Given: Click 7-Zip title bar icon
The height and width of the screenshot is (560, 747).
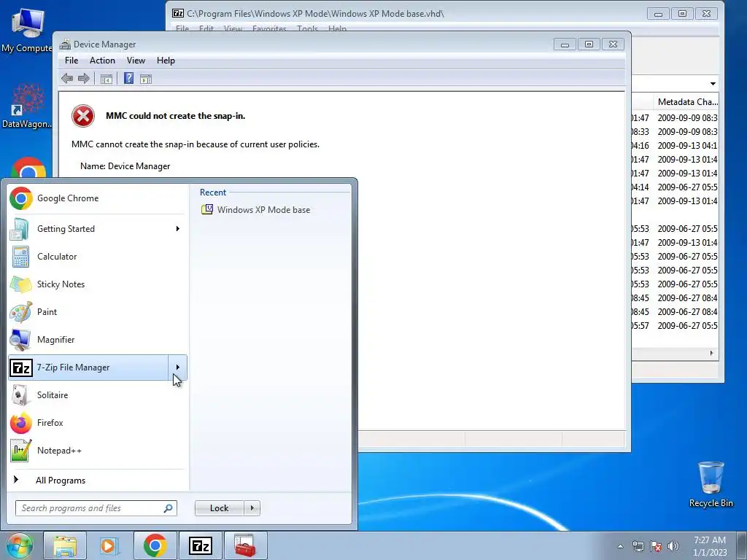Looking at the screenshot, I should pos(178,13).
